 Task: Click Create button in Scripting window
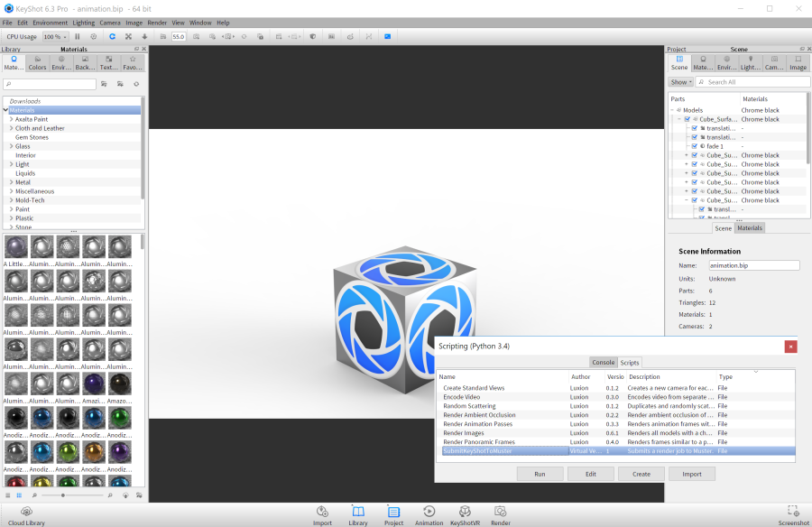(x=641, y=474)
